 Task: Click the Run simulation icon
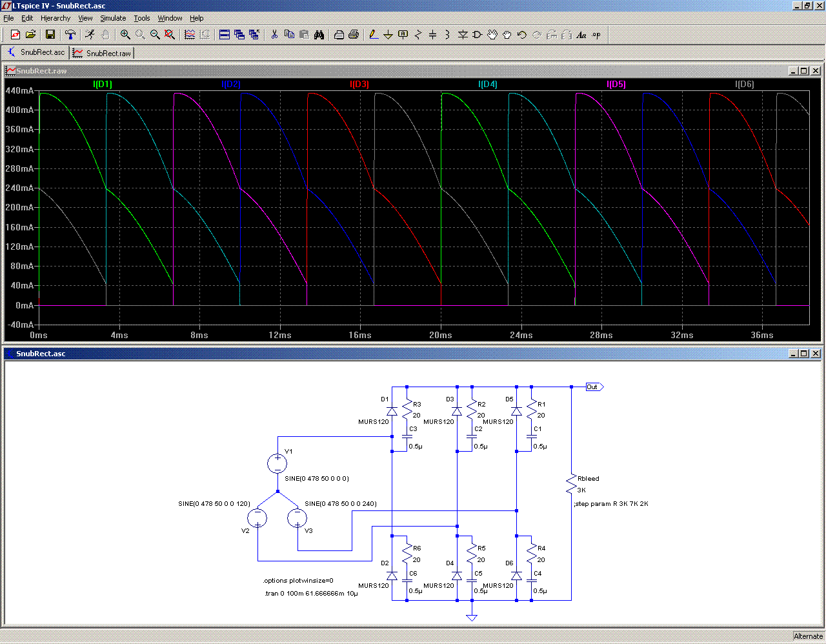[90, 35]
